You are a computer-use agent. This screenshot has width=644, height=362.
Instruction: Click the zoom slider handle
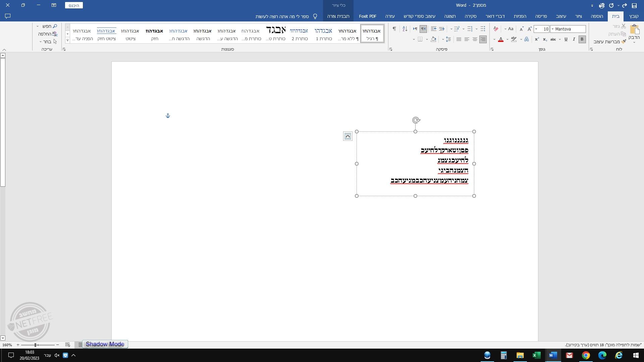point(35,345)
